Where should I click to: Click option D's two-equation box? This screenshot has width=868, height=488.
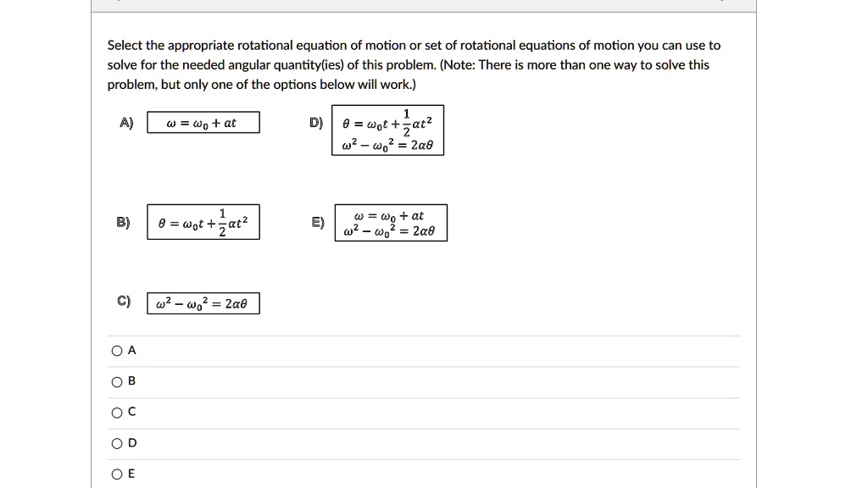[x=387, y=131]
